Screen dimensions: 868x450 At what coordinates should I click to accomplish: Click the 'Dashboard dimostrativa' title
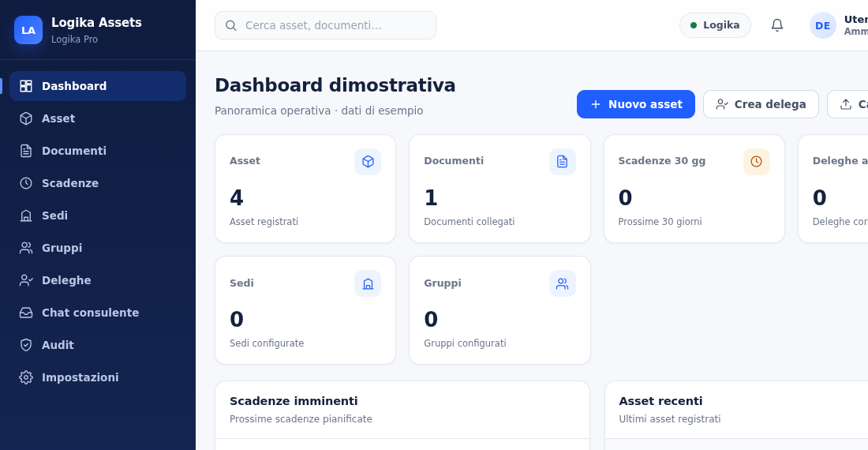tap(335, 85)
